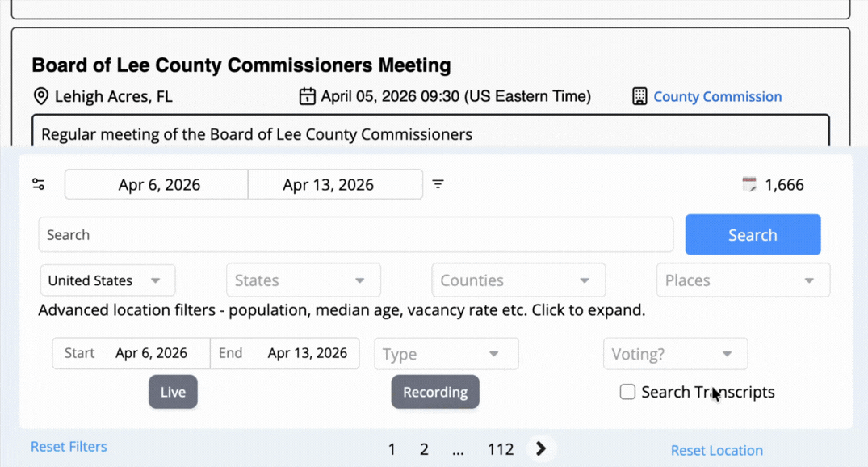Toggle the Live filter button
Viewport: 868px width, 467px height.
point(173,392)
